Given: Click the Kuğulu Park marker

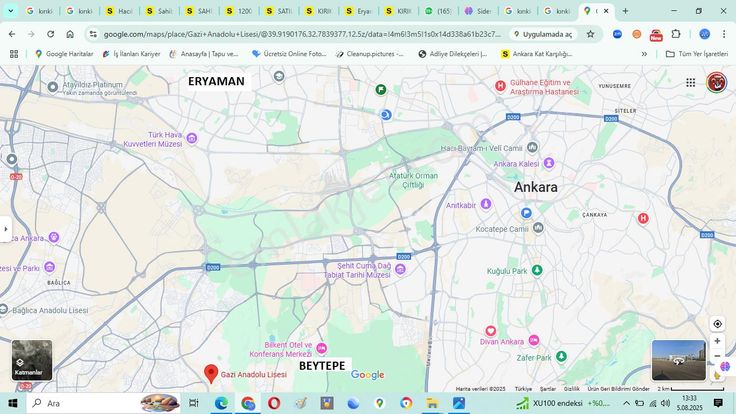Looking at the screenshot, I should (537, 270).
